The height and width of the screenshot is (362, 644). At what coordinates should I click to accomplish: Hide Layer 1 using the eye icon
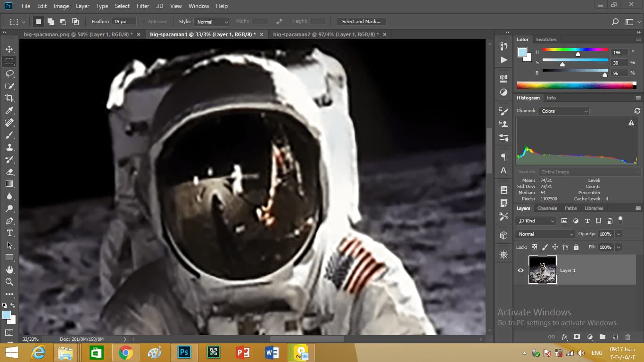click(520, 270)
